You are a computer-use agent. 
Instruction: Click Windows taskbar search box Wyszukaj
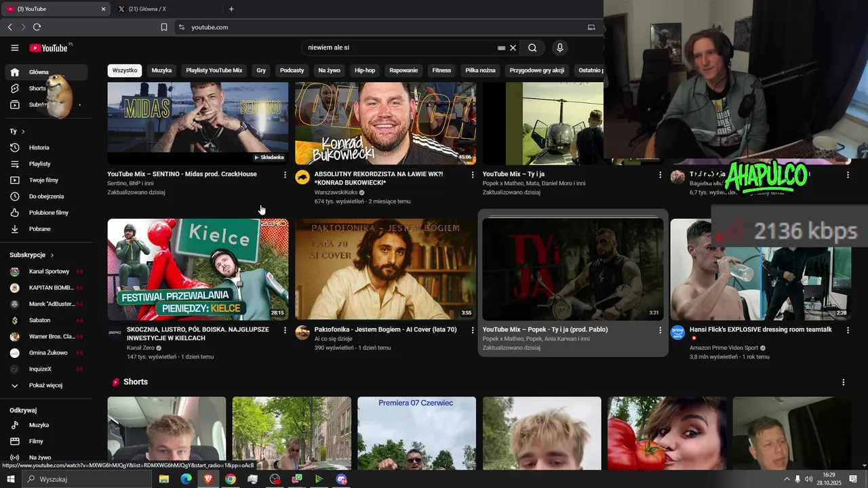click(86, 479)
